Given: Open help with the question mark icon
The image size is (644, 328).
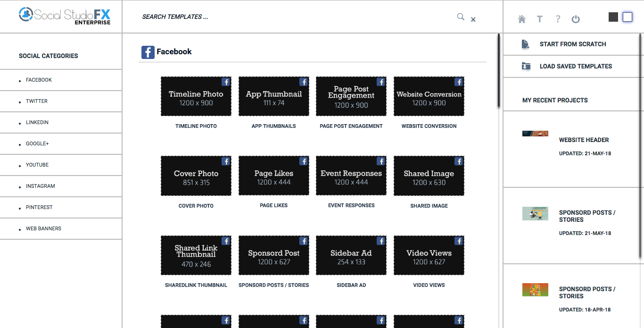Looking at the screenshot, I should pos(558,19).
